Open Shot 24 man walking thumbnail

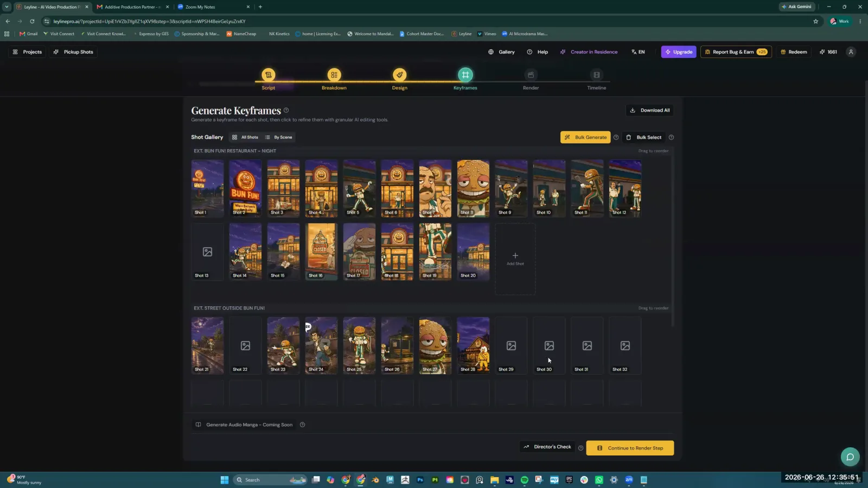pos(321,345)
